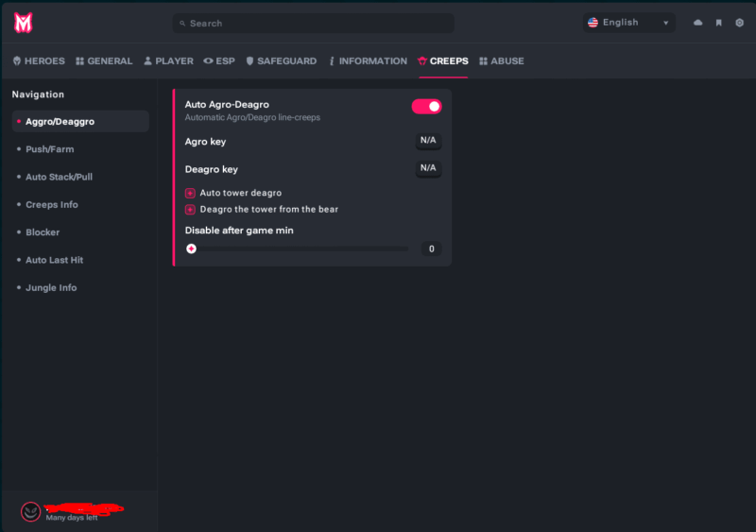Click the search magnifier icon
The image size is (756, 532).
[182, 24]
